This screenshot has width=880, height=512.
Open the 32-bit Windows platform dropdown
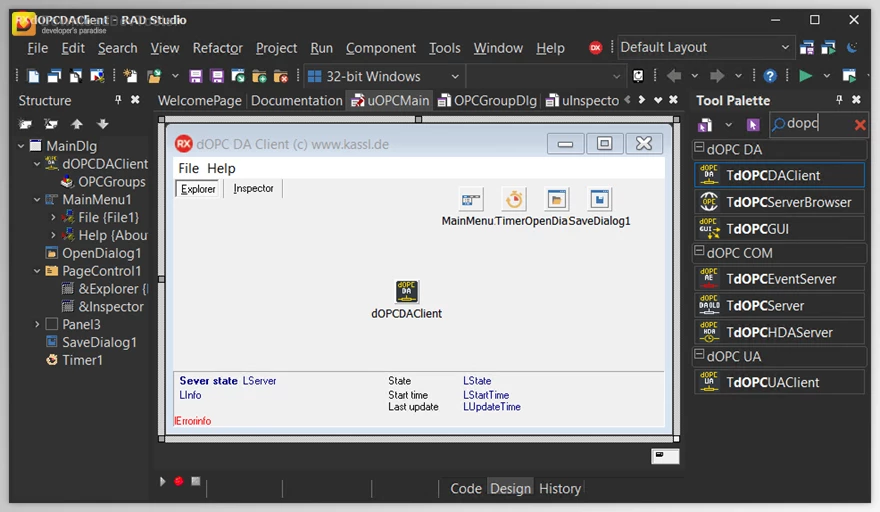click(x=455, y=76)
